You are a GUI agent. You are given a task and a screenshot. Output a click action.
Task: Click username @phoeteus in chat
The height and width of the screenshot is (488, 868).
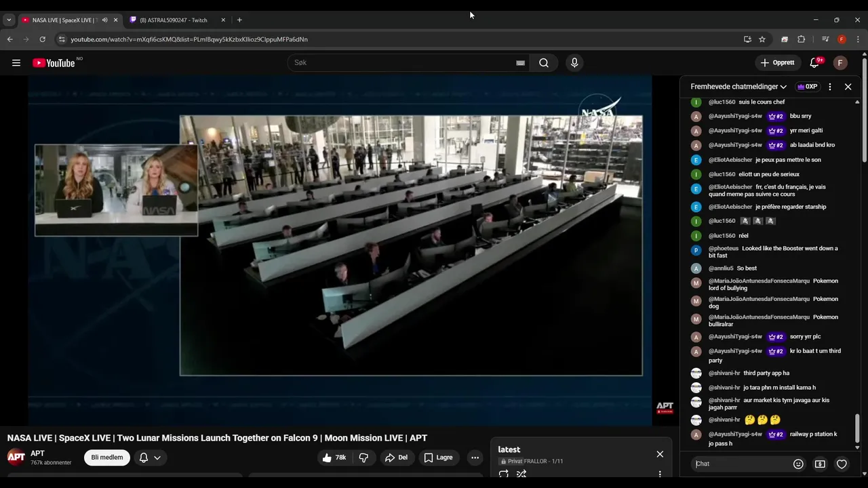724,249
